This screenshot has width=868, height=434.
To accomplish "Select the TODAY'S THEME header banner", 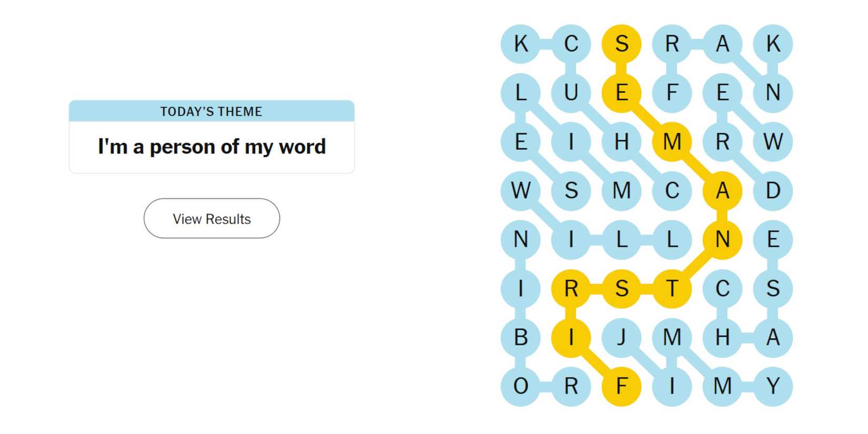I will coord(211,111).
